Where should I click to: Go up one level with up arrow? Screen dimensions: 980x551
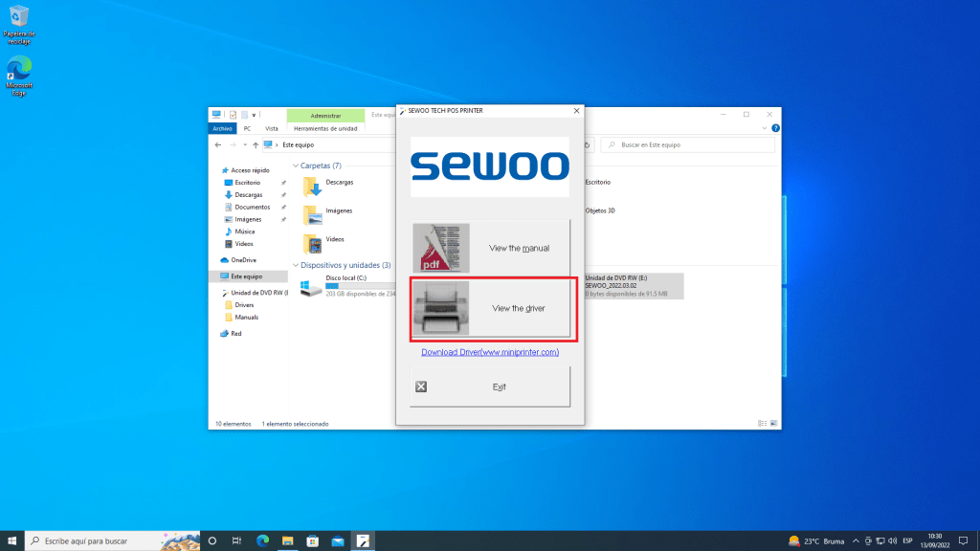coord(255,144)
